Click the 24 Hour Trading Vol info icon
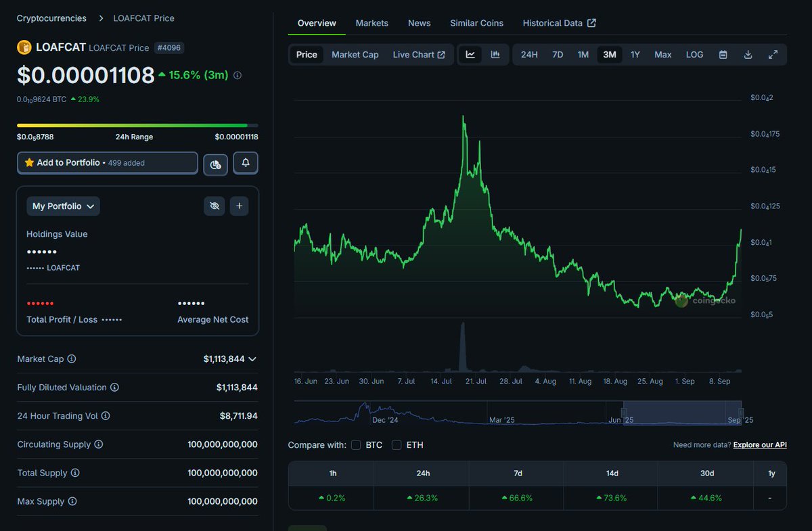 (x=106, y=416)
